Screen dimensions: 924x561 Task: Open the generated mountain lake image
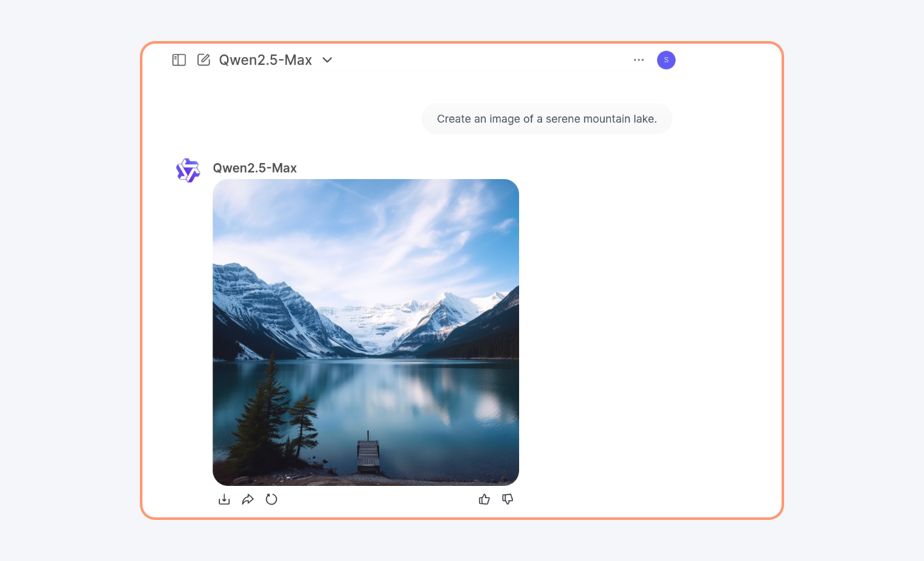[x=366, y=332]
